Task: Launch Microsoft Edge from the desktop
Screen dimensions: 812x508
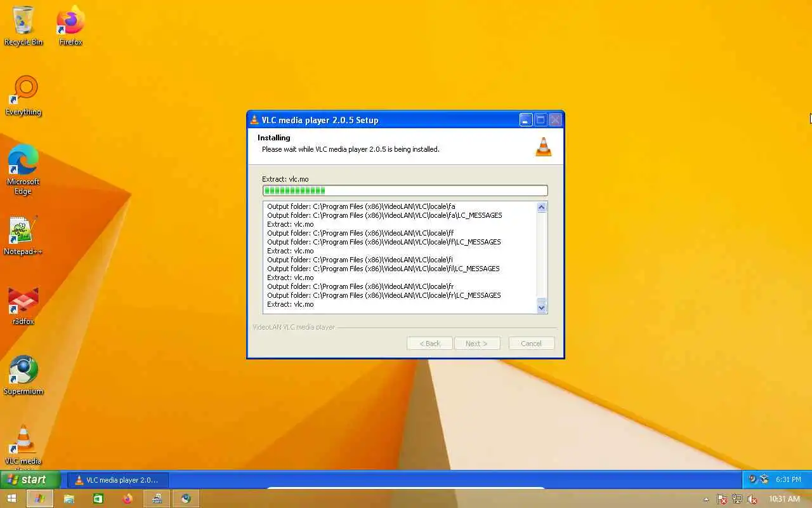Action: coord(23,170)
